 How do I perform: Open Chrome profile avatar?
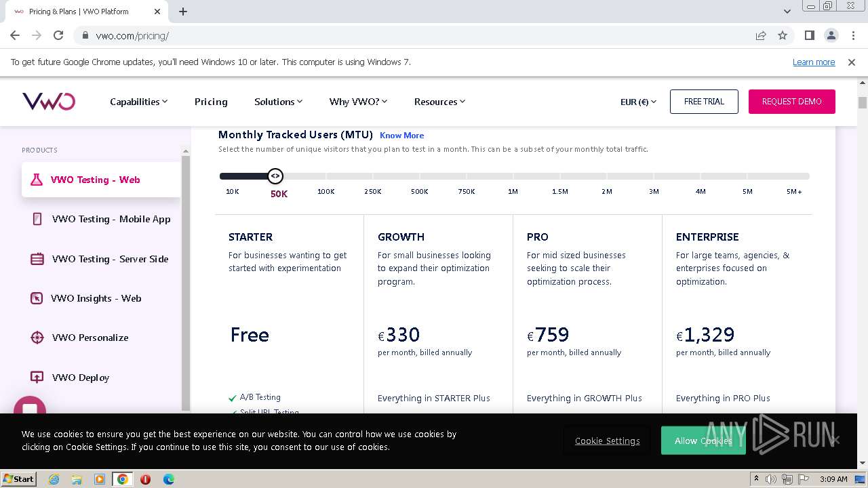(831, 35)
